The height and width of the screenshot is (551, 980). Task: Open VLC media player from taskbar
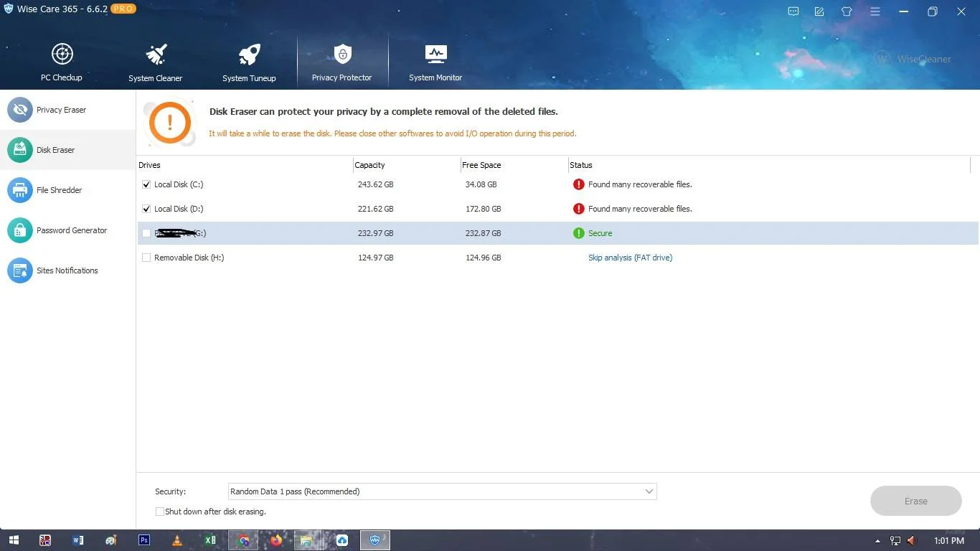pyautogui.click(x=177, y=540)
